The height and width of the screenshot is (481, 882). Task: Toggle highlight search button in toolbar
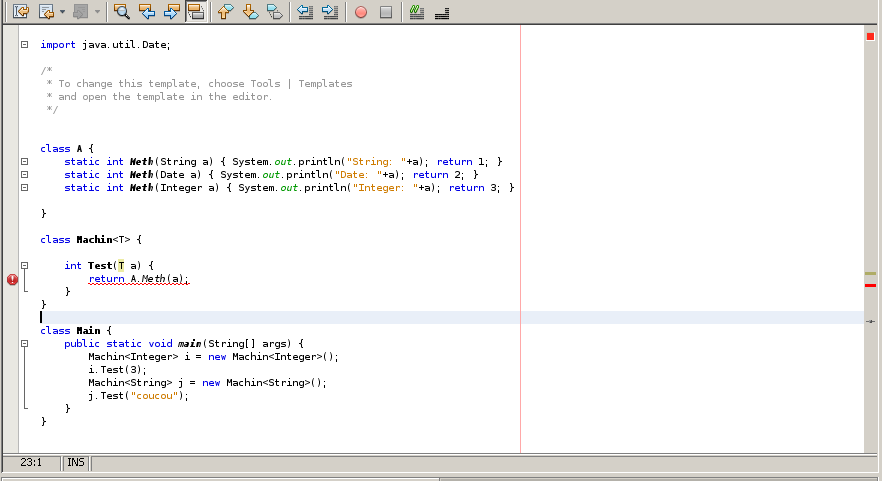tap(196, 12)
